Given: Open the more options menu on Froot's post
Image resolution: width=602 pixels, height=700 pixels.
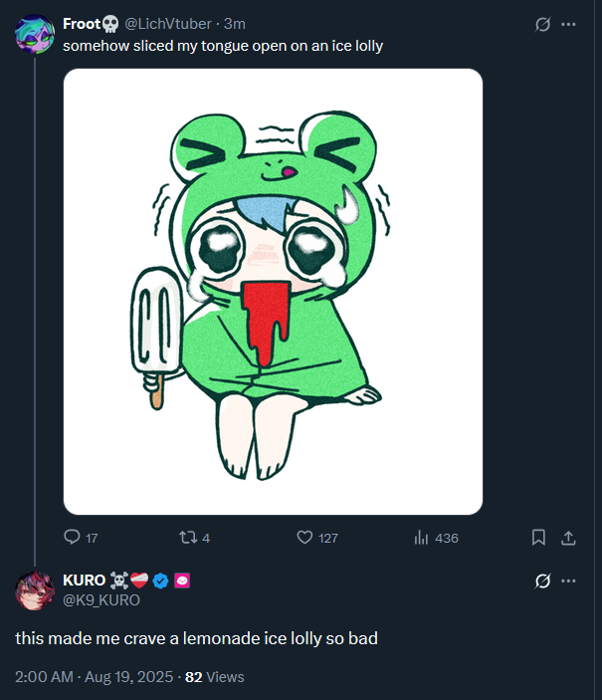Looking at the screenshot, I should [x=569, y=24].
